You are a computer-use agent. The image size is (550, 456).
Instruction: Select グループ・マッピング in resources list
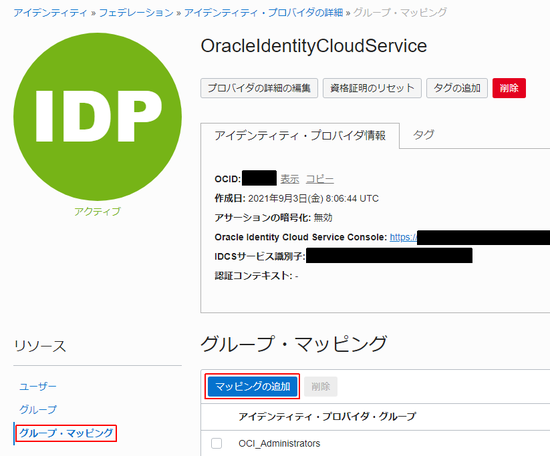coord(66,433)
